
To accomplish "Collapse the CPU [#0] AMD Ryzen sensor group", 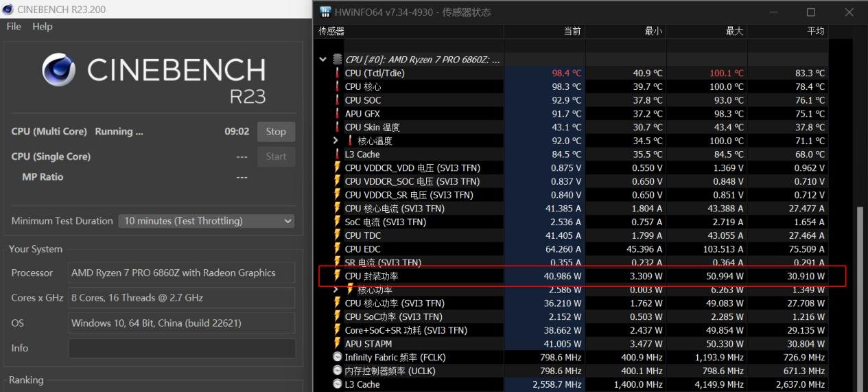I will (x=322, y=60).
